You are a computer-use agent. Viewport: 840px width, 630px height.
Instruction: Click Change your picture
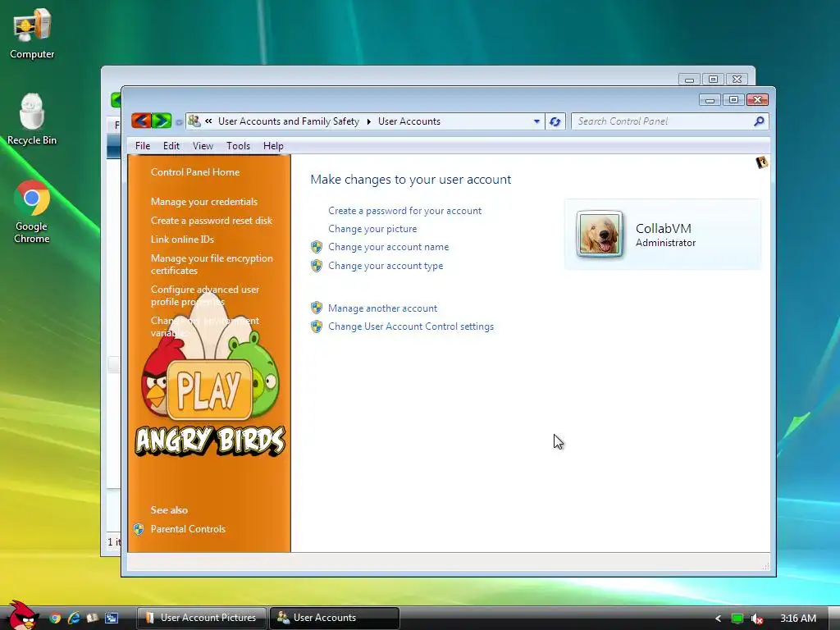372,229
